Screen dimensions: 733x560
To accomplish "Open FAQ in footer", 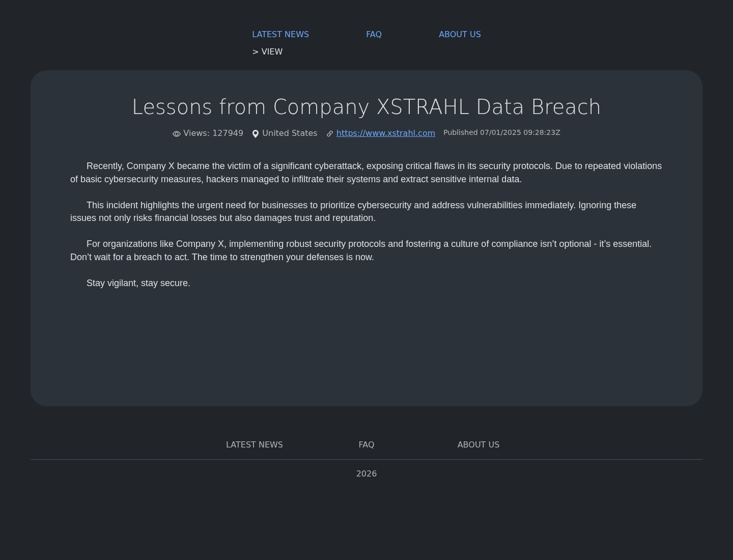I will click(366, 444).
